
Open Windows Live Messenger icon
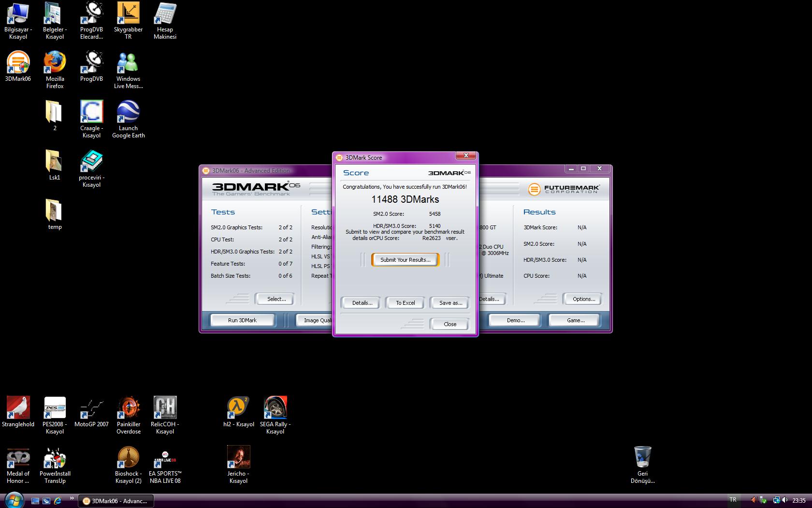128,70
